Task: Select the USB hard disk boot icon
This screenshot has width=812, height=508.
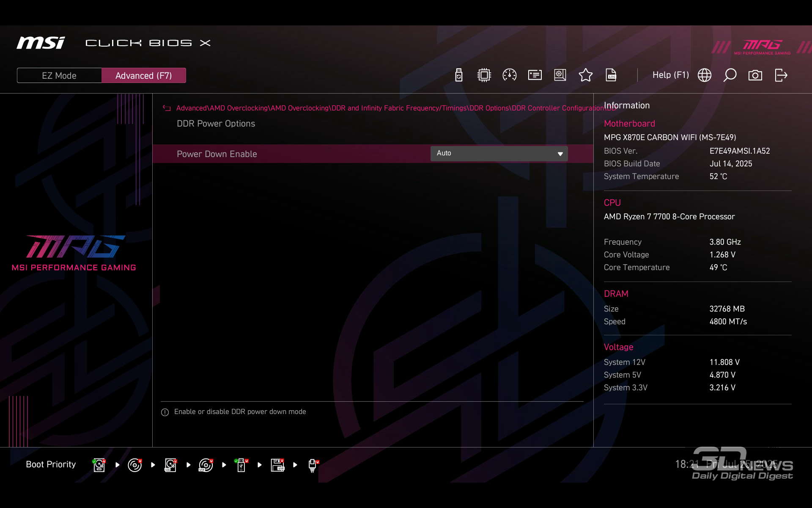Action: coord(170,465)
